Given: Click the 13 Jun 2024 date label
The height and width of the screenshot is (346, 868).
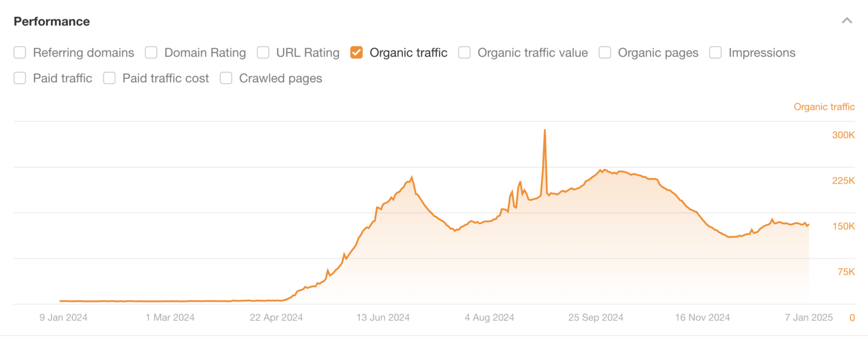Looking at the screenshot, I should coord(383,318).
